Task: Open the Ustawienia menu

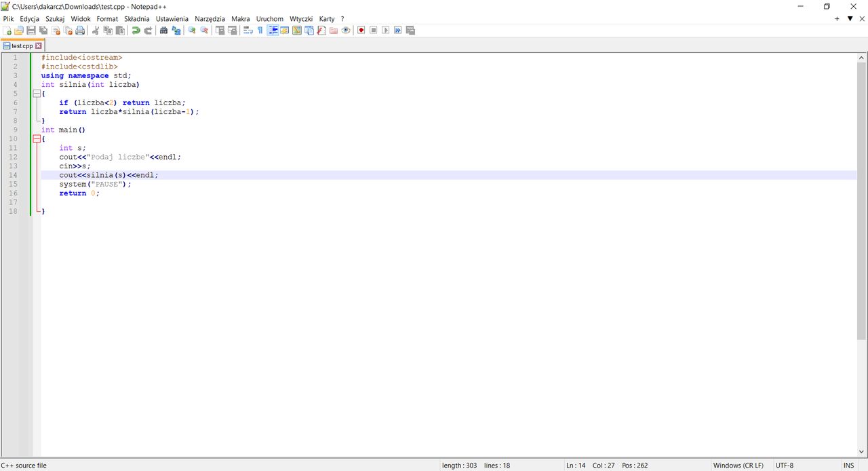Action: pyautogui.click(x=172, y=19)
